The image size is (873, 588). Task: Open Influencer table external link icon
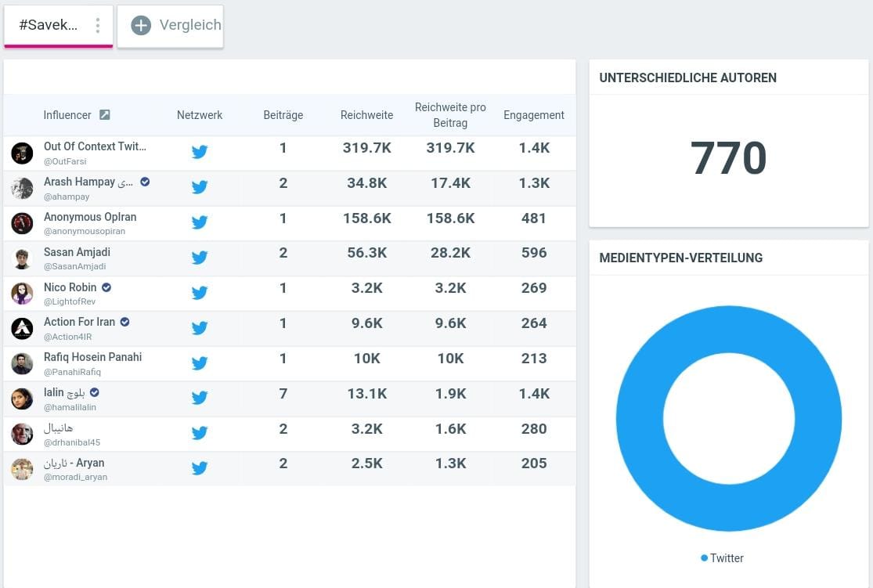105,115
